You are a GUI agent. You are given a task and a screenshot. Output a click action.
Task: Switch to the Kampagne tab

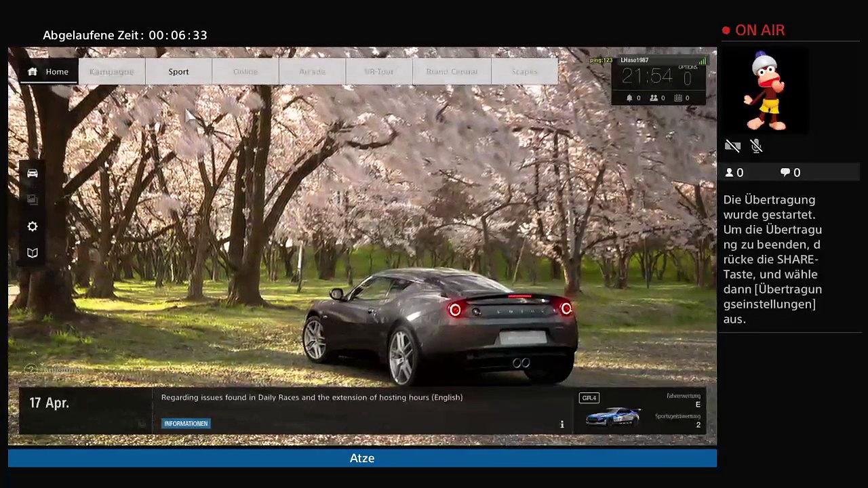[111, 71]
